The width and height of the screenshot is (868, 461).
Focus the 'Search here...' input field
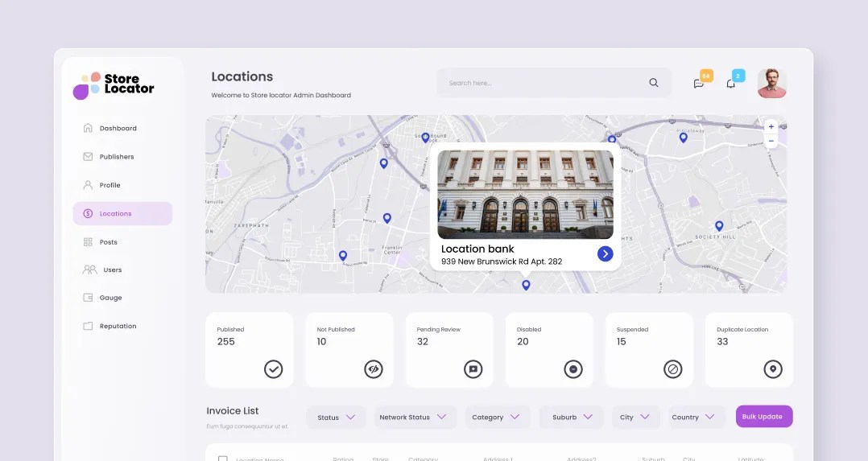click(554, 83)
